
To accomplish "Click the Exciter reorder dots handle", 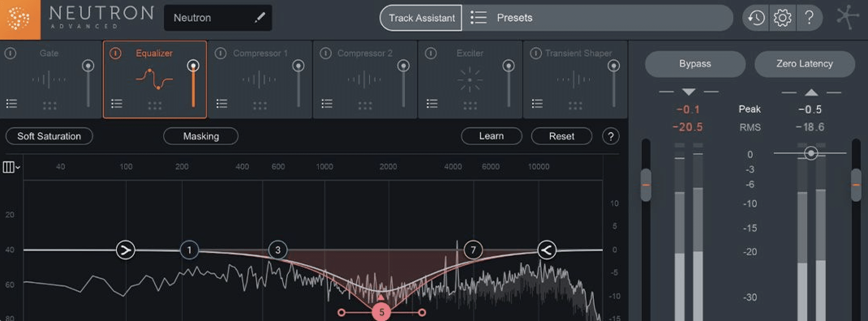I will (470, 106).
